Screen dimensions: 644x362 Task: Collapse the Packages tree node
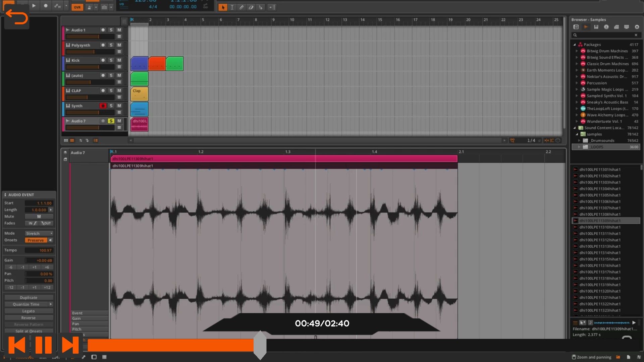(x=575, y=45)
